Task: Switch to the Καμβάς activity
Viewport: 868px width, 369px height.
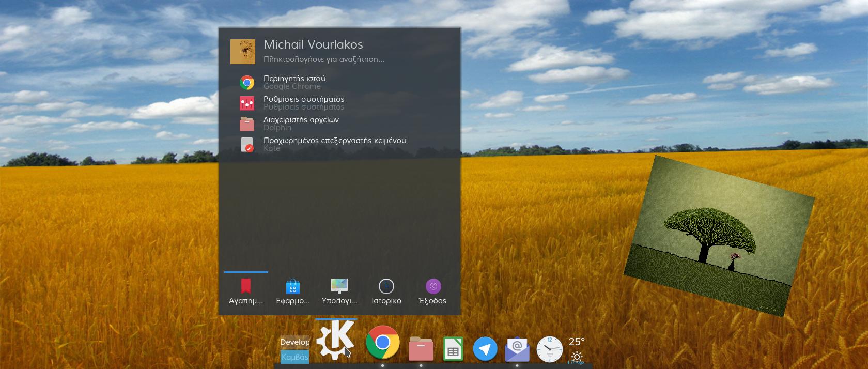Action: (x=295, y=357)
